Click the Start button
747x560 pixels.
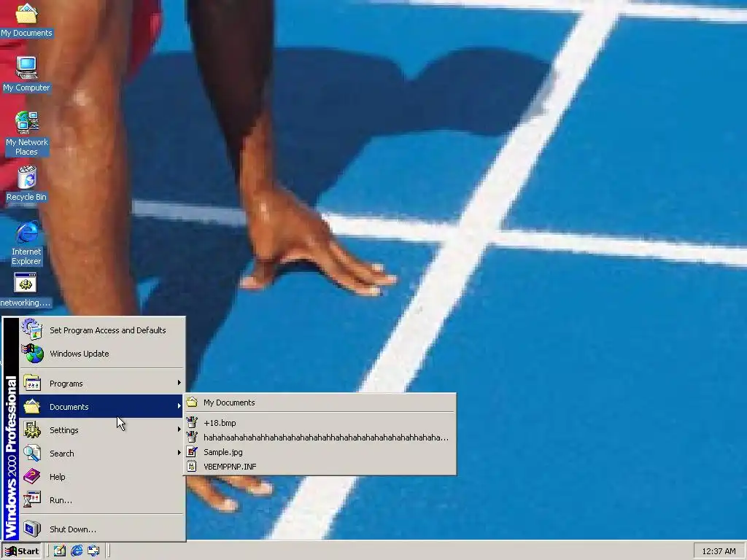click(x=22, y=551)
